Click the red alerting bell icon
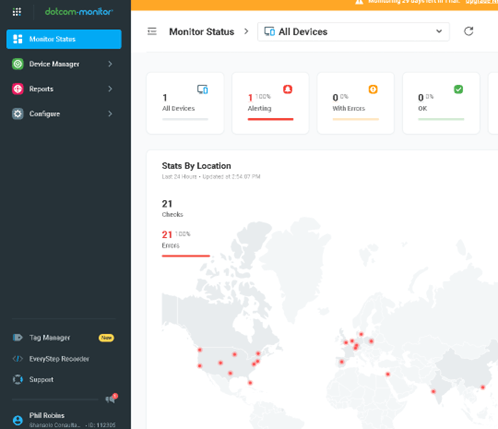 (288, 89)
